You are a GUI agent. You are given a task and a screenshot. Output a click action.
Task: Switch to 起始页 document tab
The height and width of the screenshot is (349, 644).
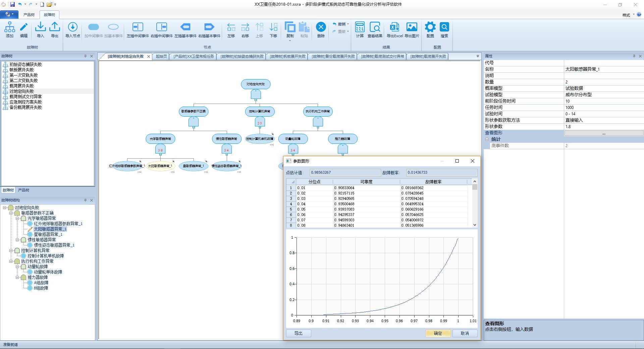click(161, 56)
